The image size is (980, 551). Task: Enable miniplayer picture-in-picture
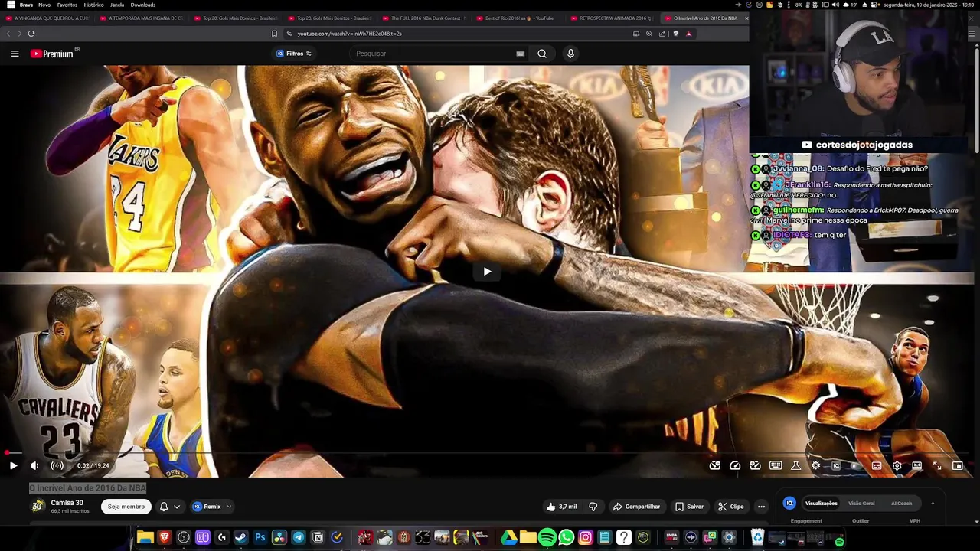pyautogui.click(x=958, y=465)
